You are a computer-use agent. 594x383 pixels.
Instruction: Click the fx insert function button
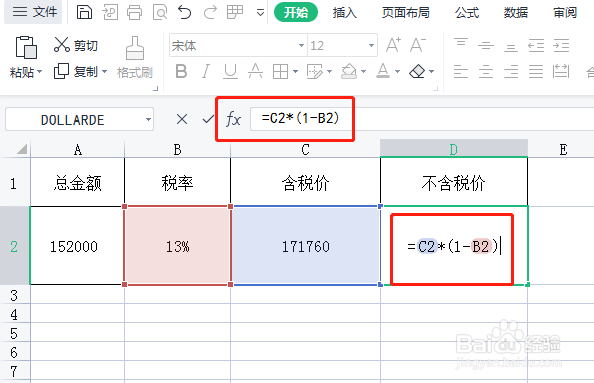[233, 119]
